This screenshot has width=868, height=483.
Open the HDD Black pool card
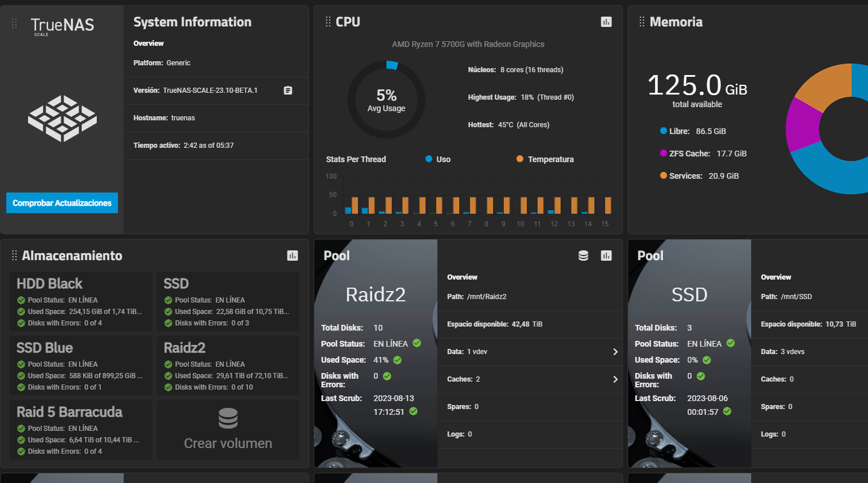coord(81,301)
